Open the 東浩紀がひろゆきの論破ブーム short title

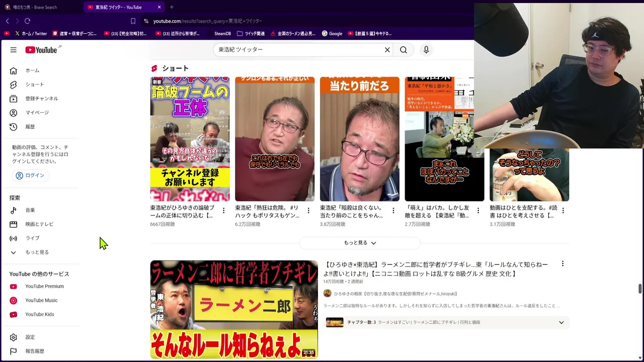(x=182, y=212)
